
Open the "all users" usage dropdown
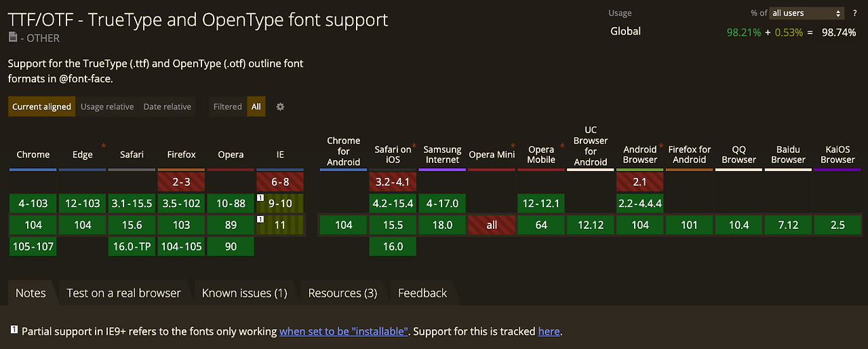coord(806,13)
